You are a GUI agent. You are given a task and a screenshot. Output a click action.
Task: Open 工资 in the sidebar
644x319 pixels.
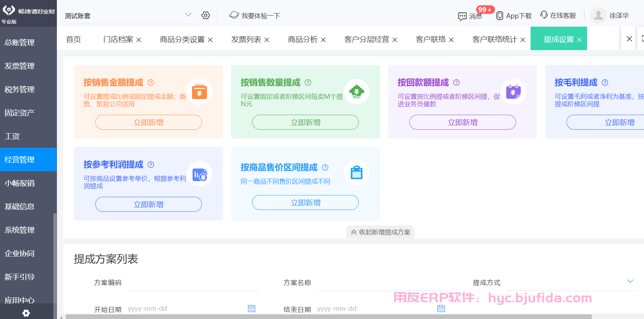[28, 136]
